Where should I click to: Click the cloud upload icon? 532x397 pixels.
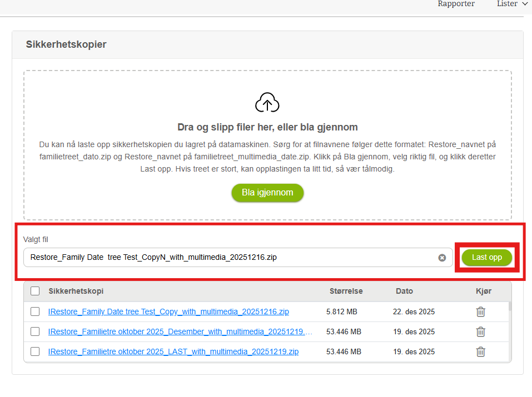click(267, 103)
